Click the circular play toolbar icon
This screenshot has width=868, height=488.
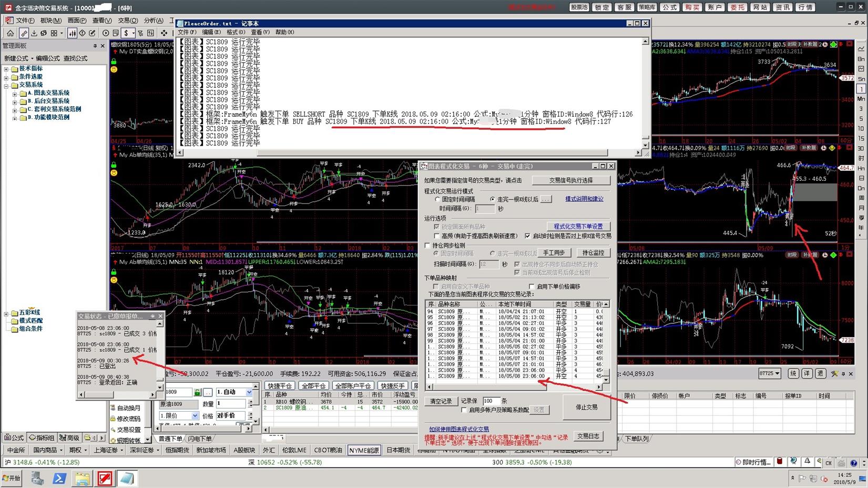[106, 33]
